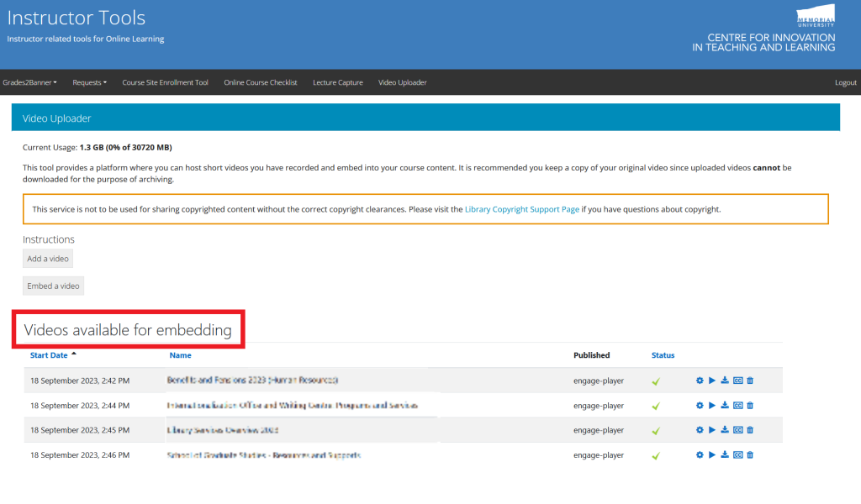Open the Library Copyright Support Page link

pyautogui.click(x=522, y=209)
